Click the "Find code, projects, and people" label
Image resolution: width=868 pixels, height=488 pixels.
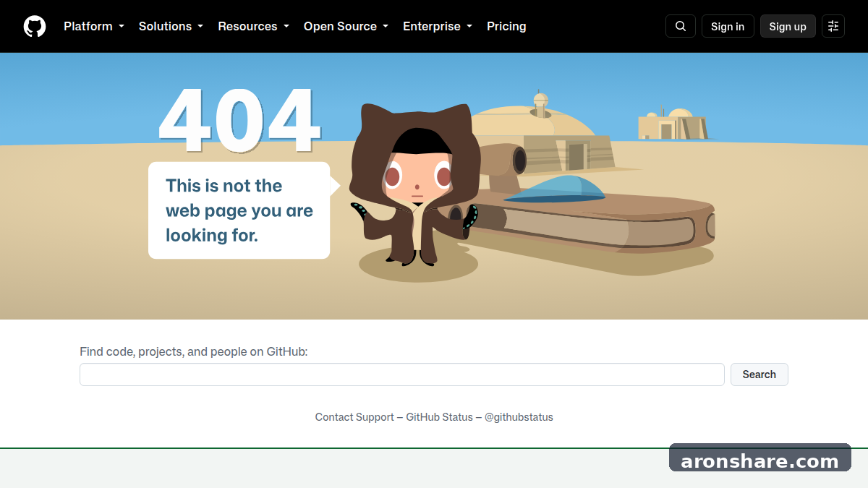point(194,352)
